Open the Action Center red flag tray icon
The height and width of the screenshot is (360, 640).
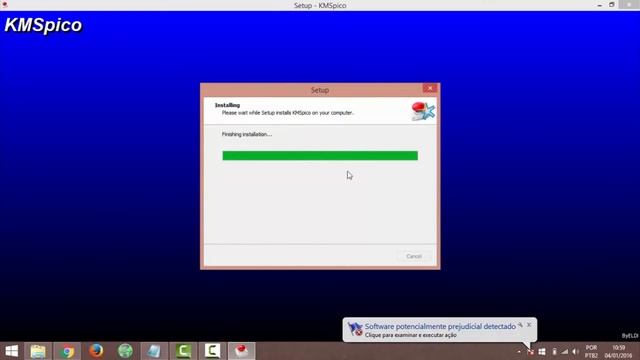(530, 351)
